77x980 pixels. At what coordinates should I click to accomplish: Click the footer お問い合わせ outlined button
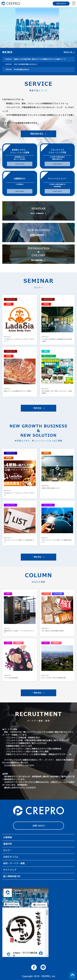coord(38,826)
